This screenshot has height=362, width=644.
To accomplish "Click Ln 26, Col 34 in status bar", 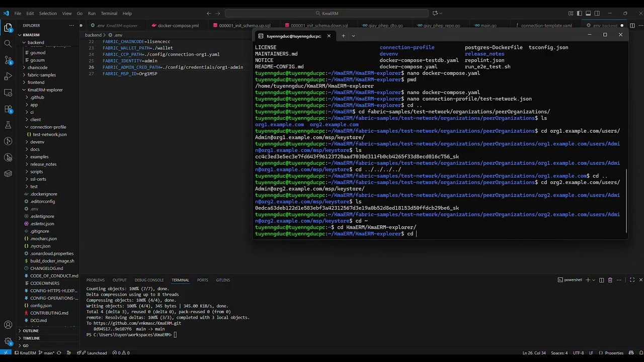I will point(534,353).
